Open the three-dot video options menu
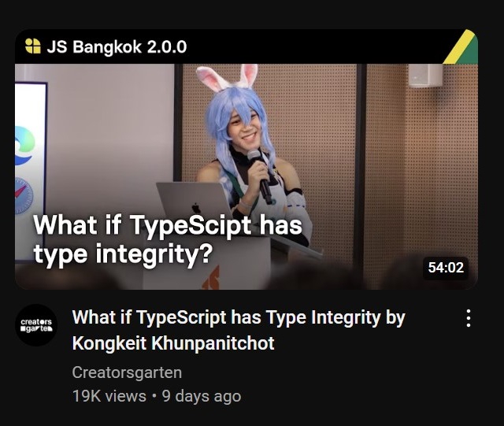Viewport: 504px width, 426px height. coord(469,318)
